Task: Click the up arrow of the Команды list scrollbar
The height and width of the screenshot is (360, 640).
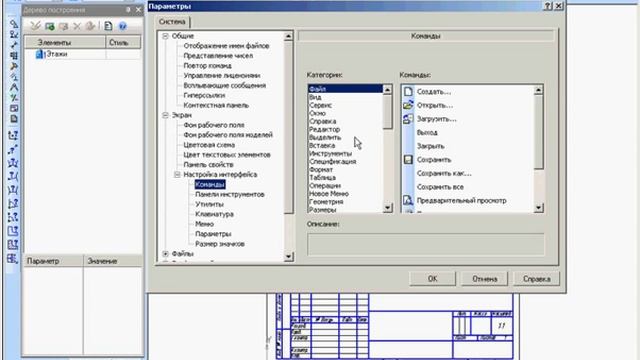Action: coord(538,89)
